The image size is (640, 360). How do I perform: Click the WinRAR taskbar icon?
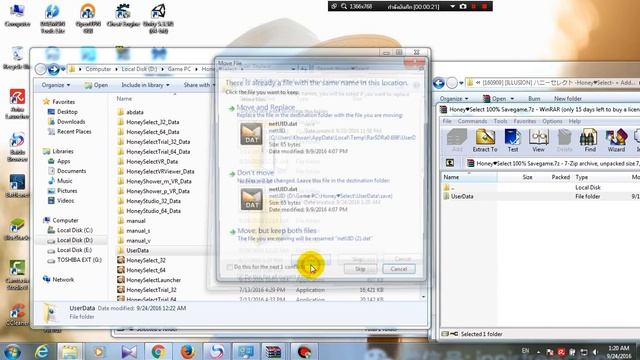click(x=273, y=351)
